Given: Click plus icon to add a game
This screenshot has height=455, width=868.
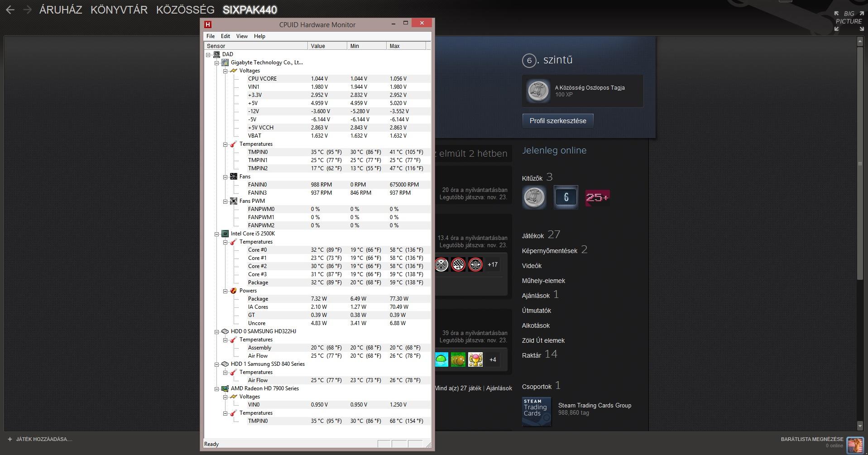Looking at the screenshot, I should [x=10, y=439].
